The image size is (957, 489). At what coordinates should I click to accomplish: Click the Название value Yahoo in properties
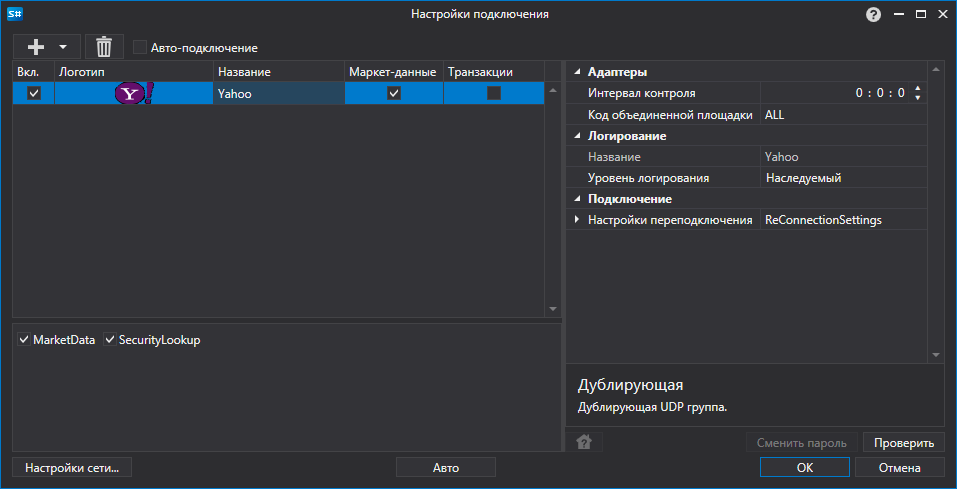843,157
